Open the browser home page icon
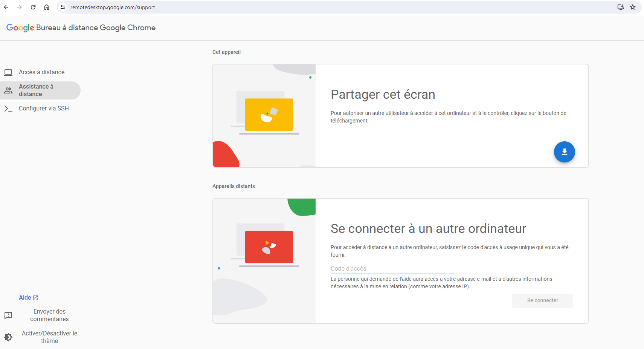The image size is (644, 349). tap(47, 7)
